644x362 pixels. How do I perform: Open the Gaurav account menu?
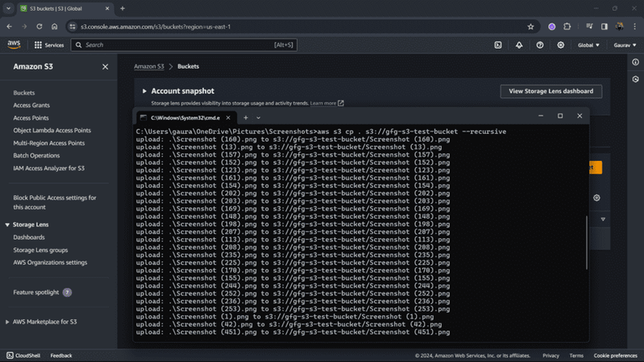[x=625, y=44]
